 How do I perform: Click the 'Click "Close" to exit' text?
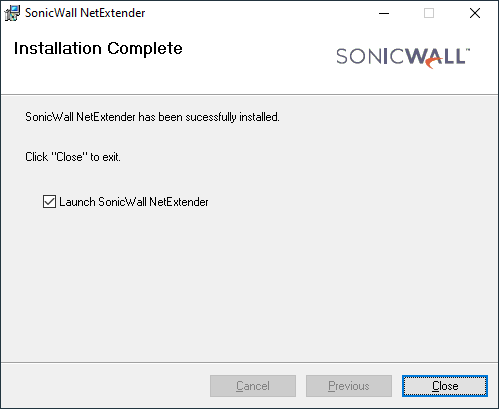pos(73,157)
